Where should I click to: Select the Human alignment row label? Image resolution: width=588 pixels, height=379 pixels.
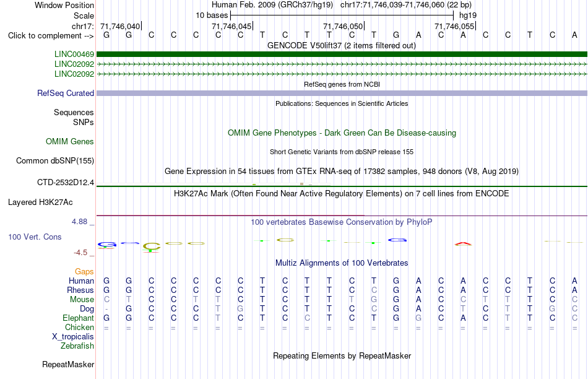pos(81,281)
